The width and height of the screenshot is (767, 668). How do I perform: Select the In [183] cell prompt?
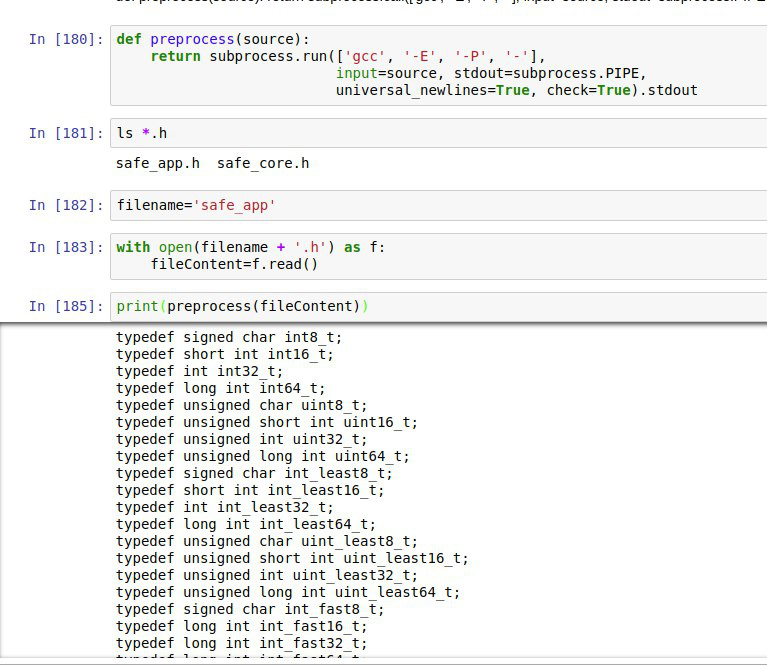click(65, 247)
